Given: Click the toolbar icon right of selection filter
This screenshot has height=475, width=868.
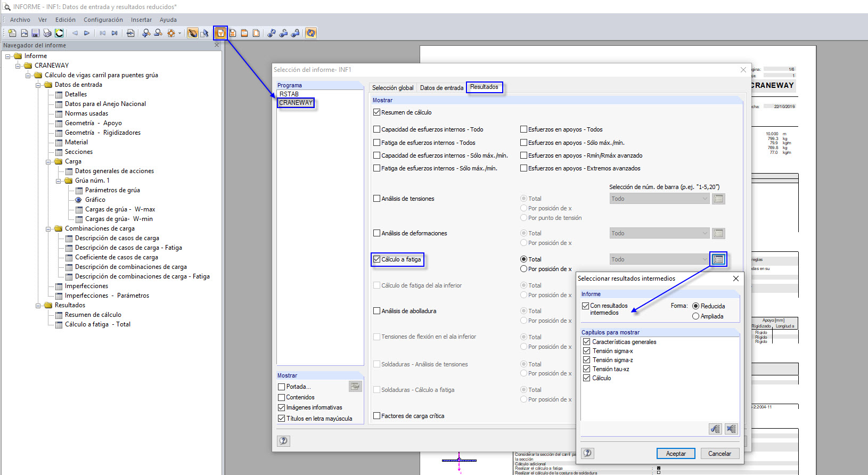Looking at the screenshot, I should point(233,33).
